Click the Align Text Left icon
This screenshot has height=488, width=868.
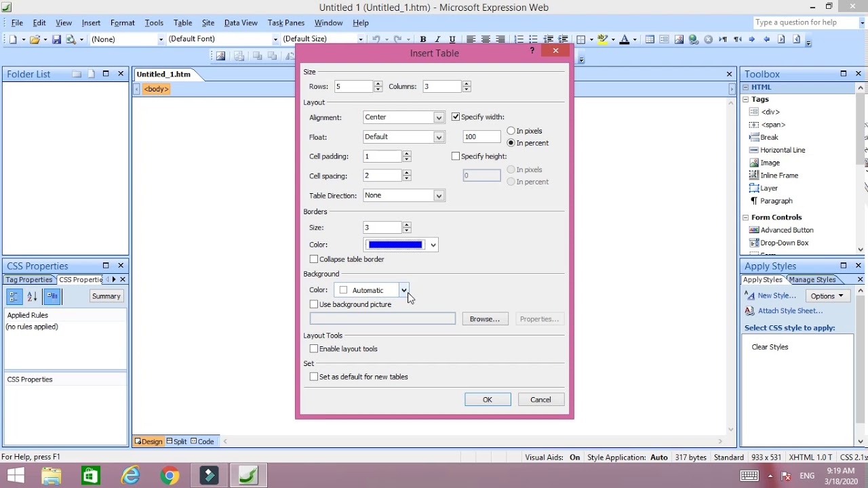[470, 39]
